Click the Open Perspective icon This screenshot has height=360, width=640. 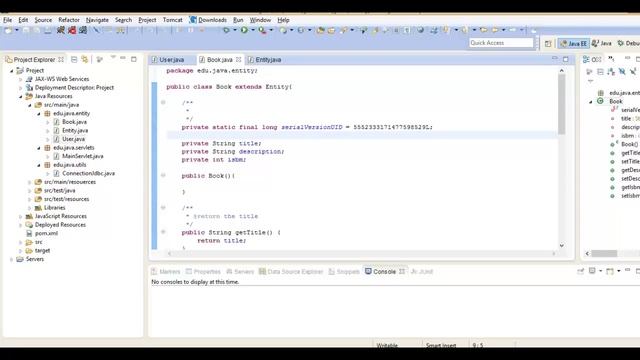tap(548, 43)
